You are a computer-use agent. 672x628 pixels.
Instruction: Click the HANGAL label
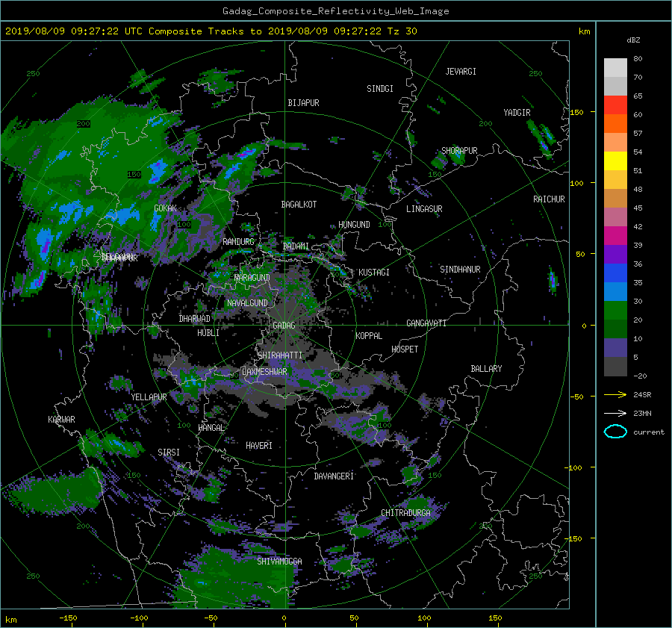(x=211, y=428)
